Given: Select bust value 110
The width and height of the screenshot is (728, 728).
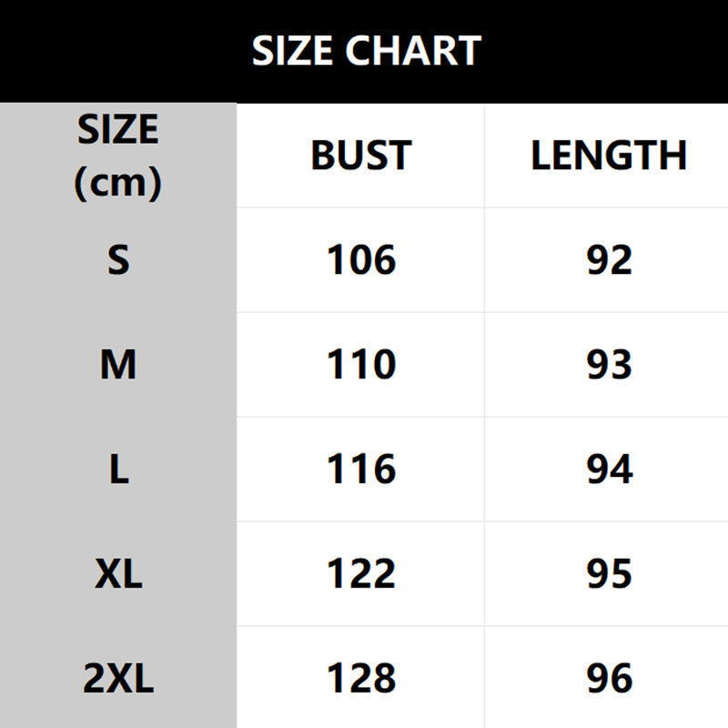Looking at the screenshot, I should pyautogui.click(x=361, y=365).
